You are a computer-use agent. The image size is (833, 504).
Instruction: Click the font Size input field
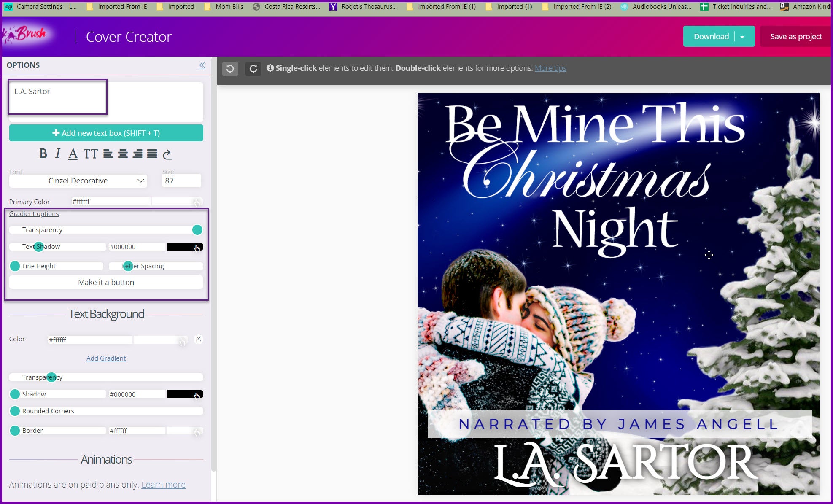pyautogui.click(x=181, y=181)
